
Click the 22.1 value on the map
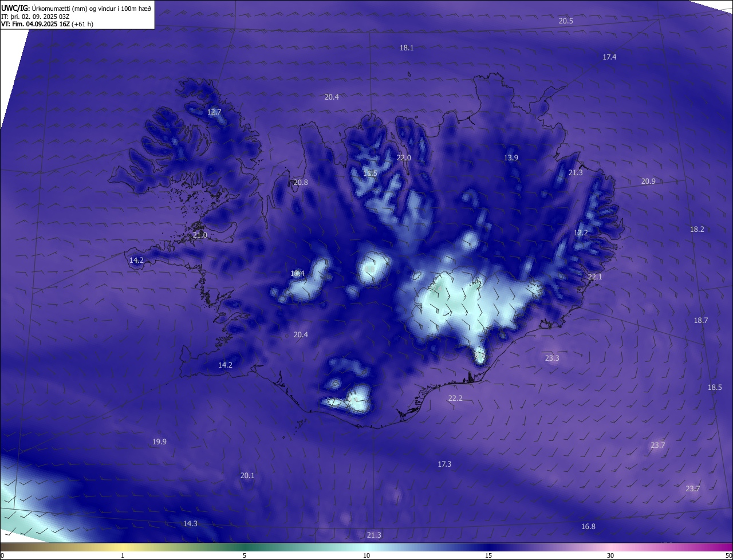point(595,277)
